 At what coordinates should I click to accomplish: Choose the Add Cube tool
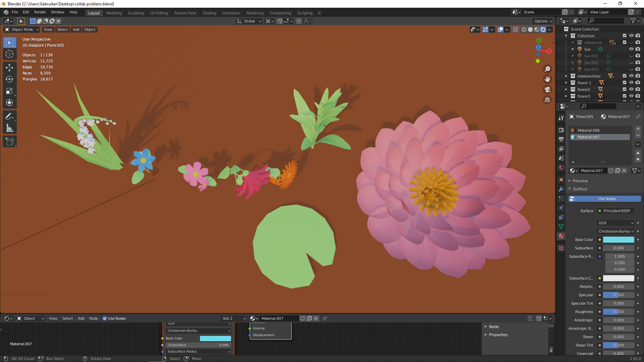[x=9, y=142]
